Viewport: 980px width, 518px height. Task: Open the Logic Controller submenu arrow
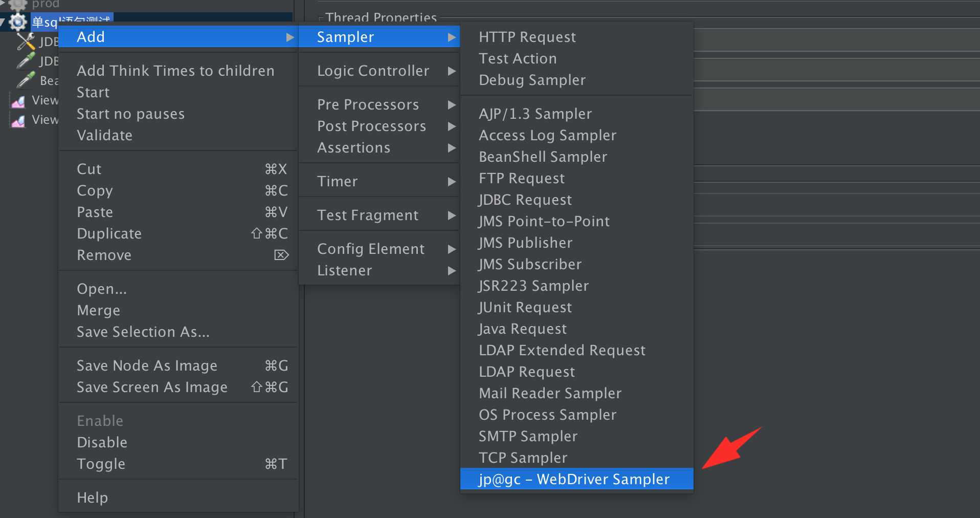(x=452, y=71)
